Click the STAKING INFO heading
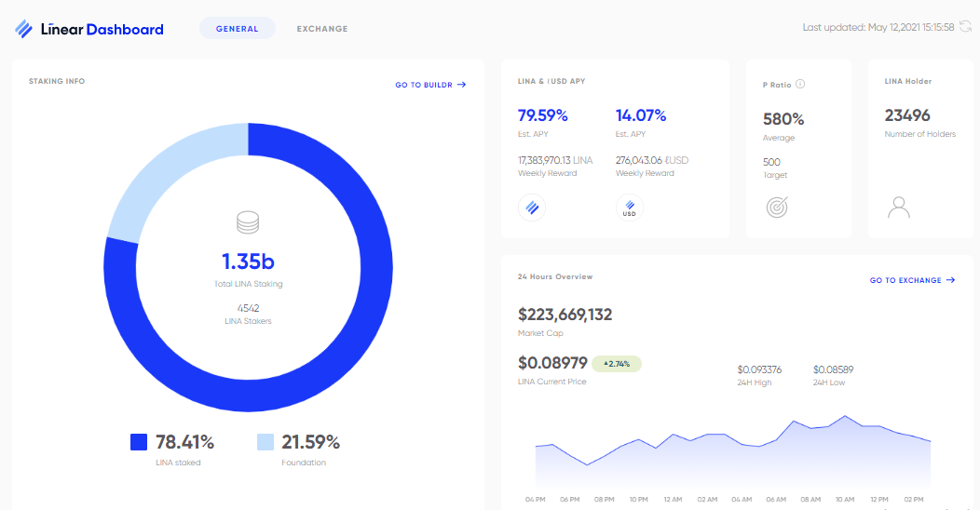The height and width of the screenshot is (510, 980). [x=57, y=81]
